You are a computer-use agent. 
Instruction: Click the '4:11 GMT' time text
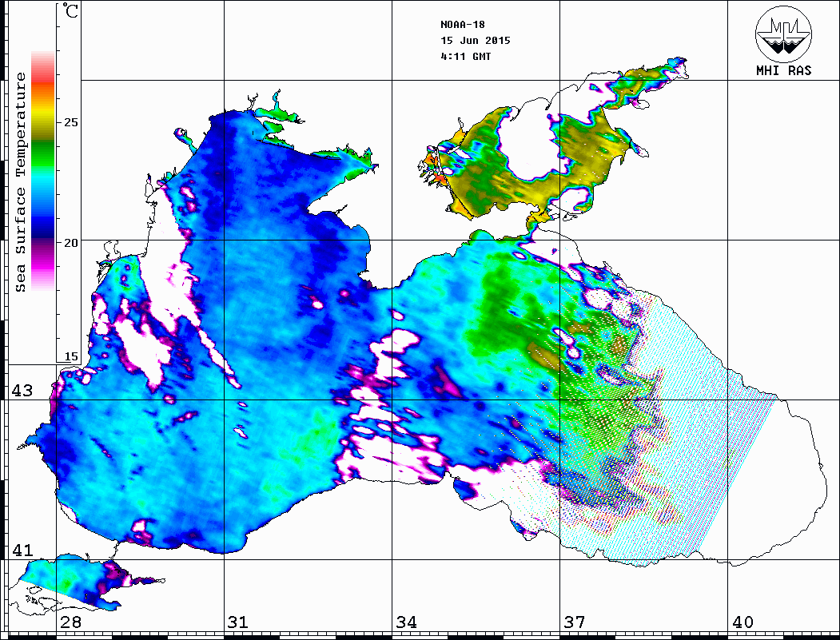[465, 57]
